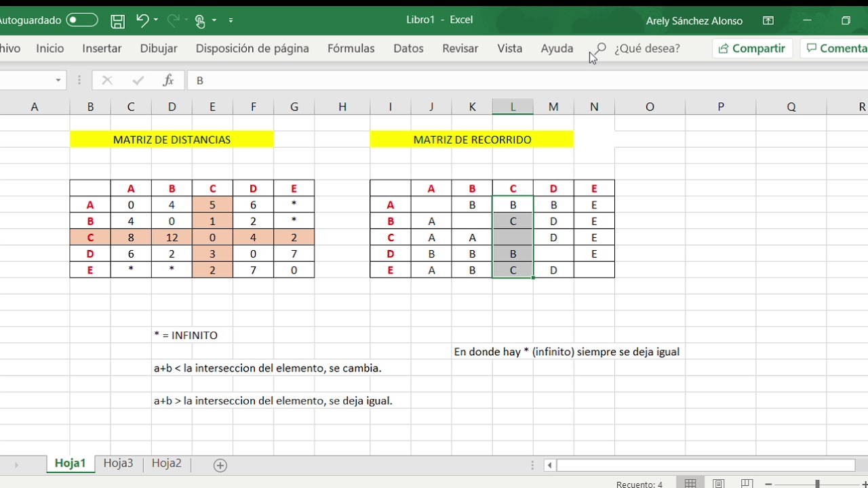Expand the Name Box dropdown arrow
The image size is (868, 488).
pos(58,80)
